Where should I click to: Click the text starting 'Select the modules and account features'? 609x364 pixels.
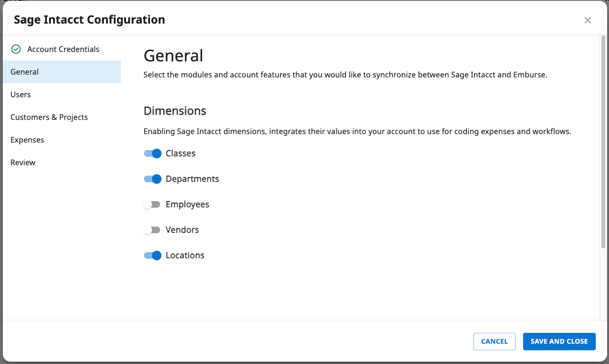point(345,75)
